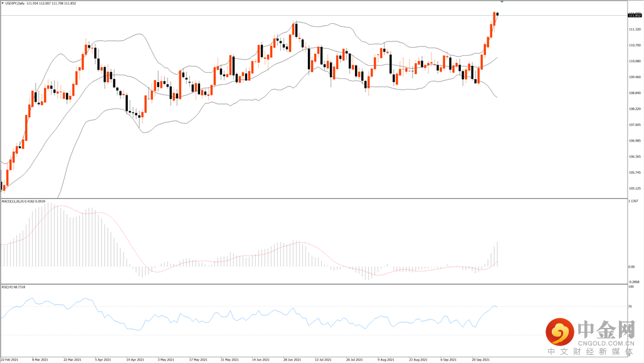The width and height of the screenshot is (644, 363).
Task: Click the 9 Aug 2021 date label
Action: click(386, 360)
